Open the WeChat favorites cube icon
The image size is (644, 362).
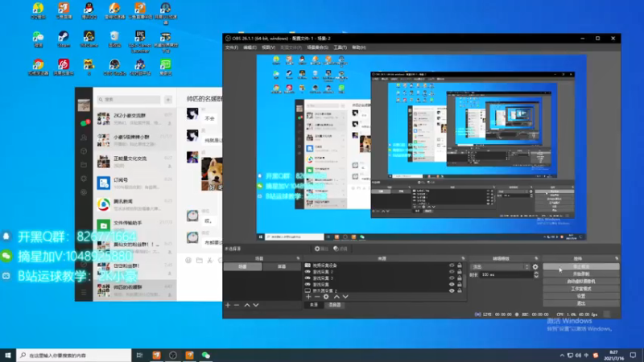(84, 151)
